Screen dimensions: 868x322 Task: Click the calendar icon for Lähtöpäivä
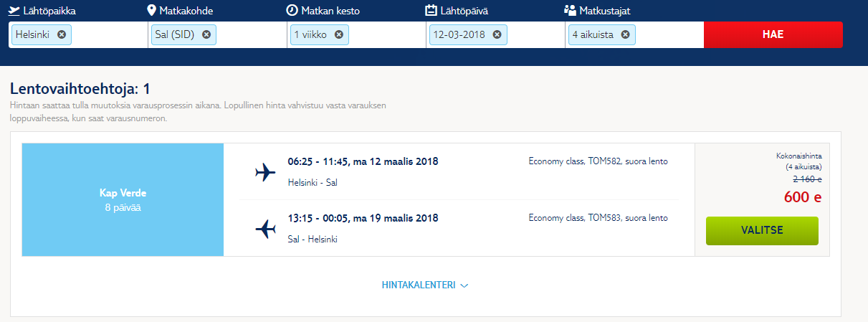pos(431,11)
